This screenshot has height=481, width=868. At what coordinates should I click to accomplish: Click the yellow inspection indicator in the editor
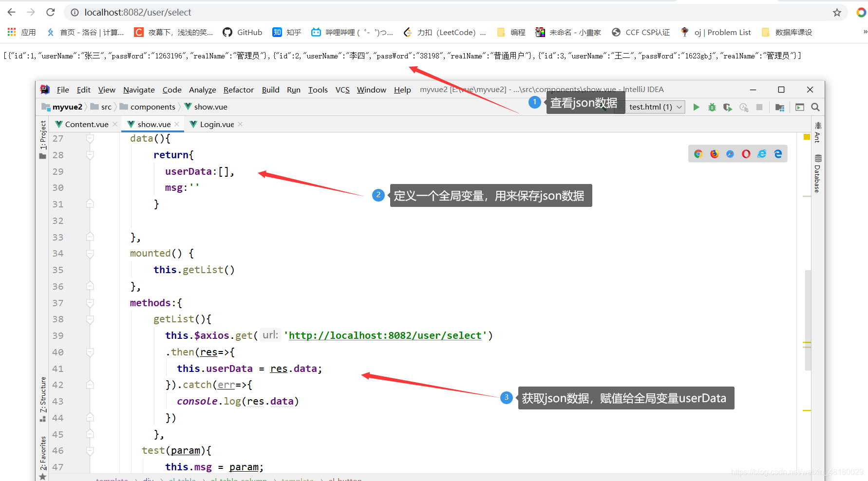click(807, 137)
